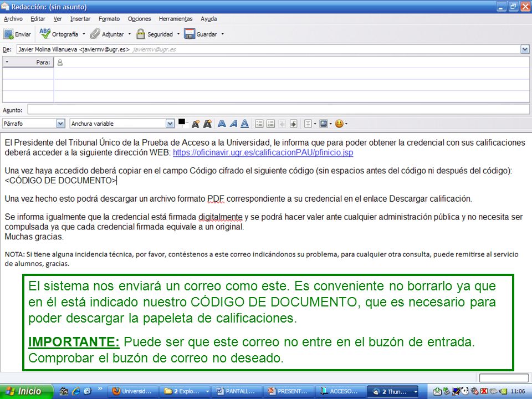Click the Inicio start button
Viewport: 532px width, 399px height.
coord(27,391)
